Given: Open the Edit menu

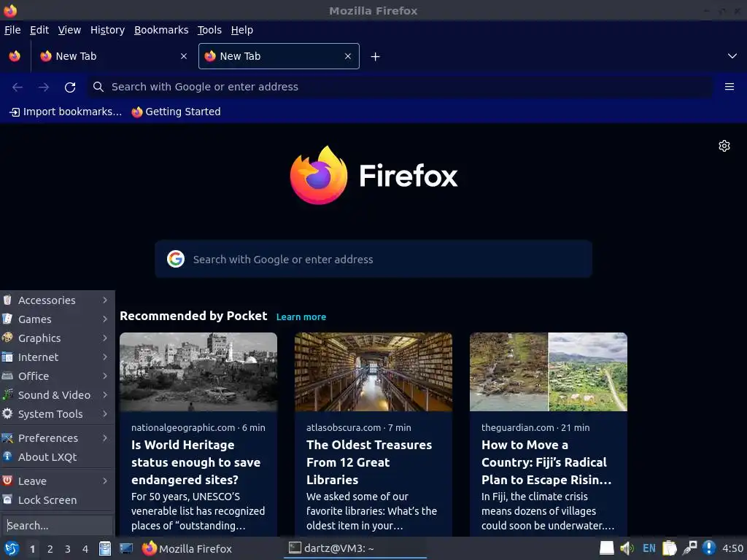Looking at the screenshot, I should (x=39, y=30).
